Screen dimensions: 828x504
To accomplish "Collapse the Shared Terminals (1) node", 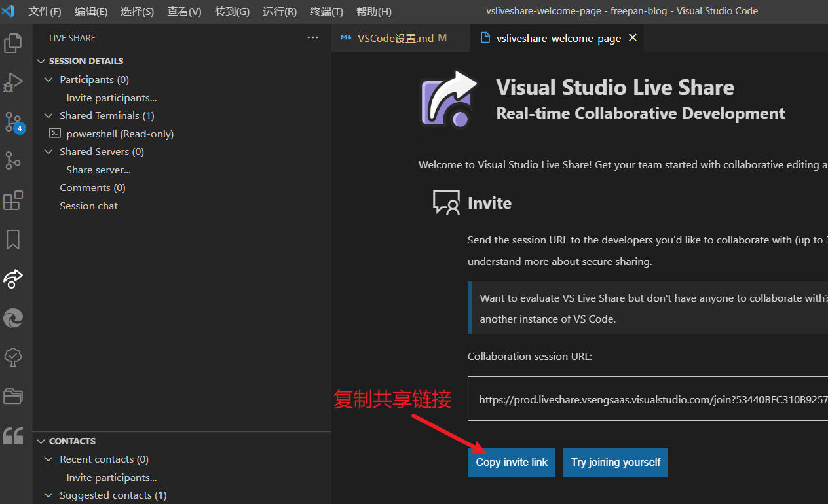I will (48, 115).
